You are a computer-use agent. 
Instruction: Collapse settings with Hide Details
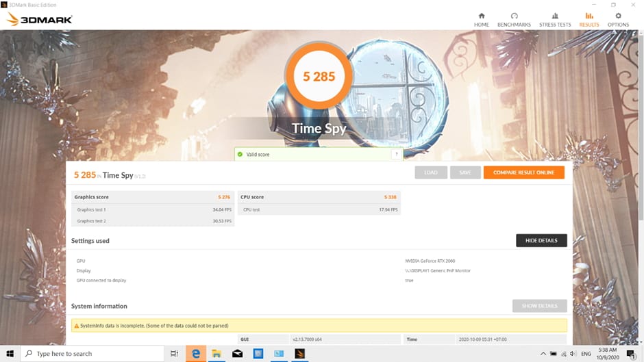[x=541, y=240]
